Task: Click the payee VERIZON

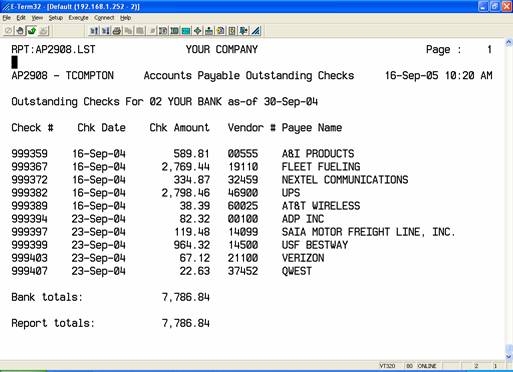Action: (x=303, y=258)
